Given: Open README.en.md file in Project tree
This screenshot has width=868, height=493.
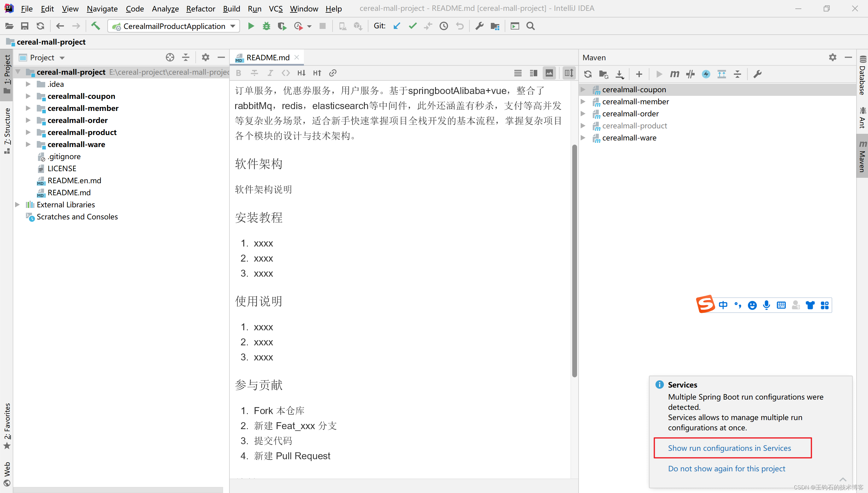Looking at the screenshot, I should tap(74, 181).
